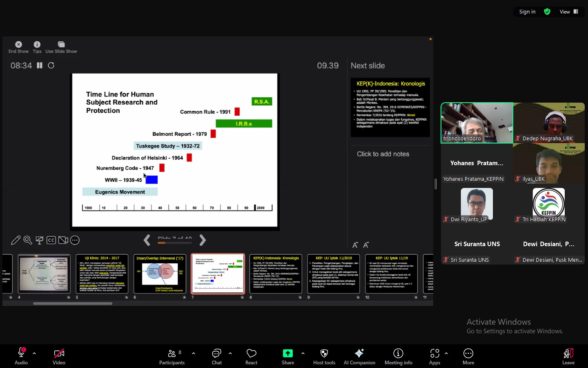
Task: Select Irisan/Overlap slide 6 thumbnail
Action: (x=160, y=274)
